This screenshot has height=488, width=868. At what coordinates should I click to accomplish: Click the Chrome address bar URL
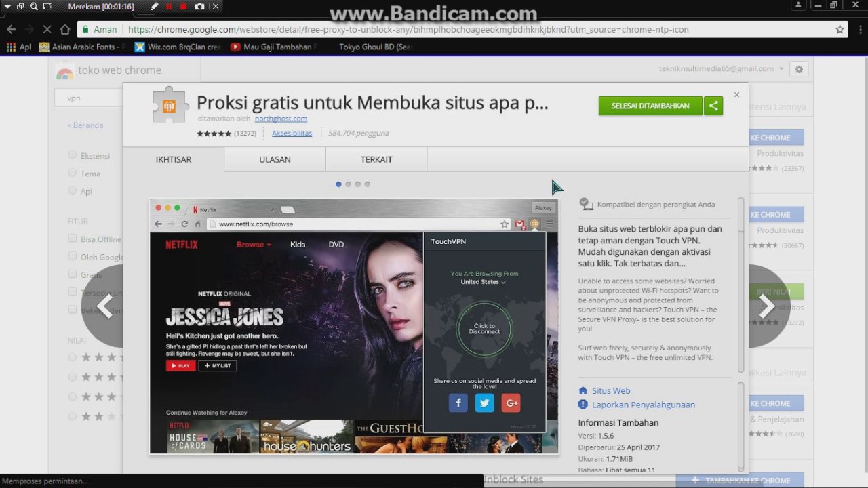click(408, 29)
